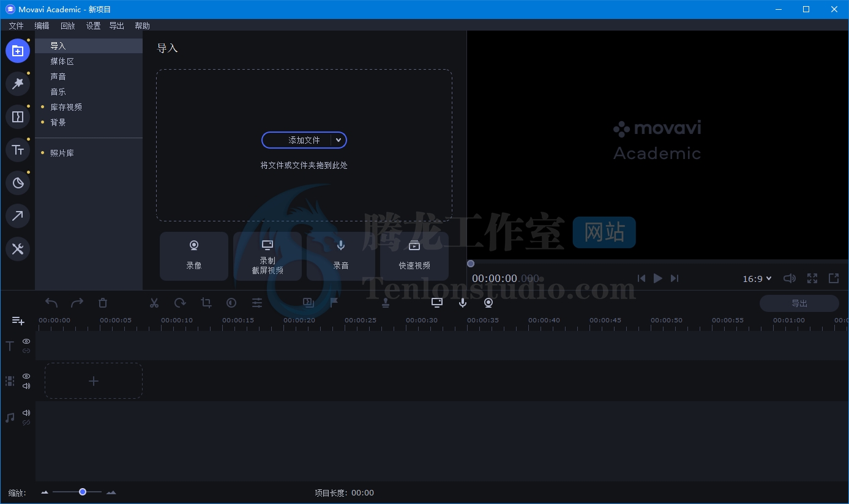Skip to previous frame
The height and width of the screenshot is (504, 849).
(641, 278)
